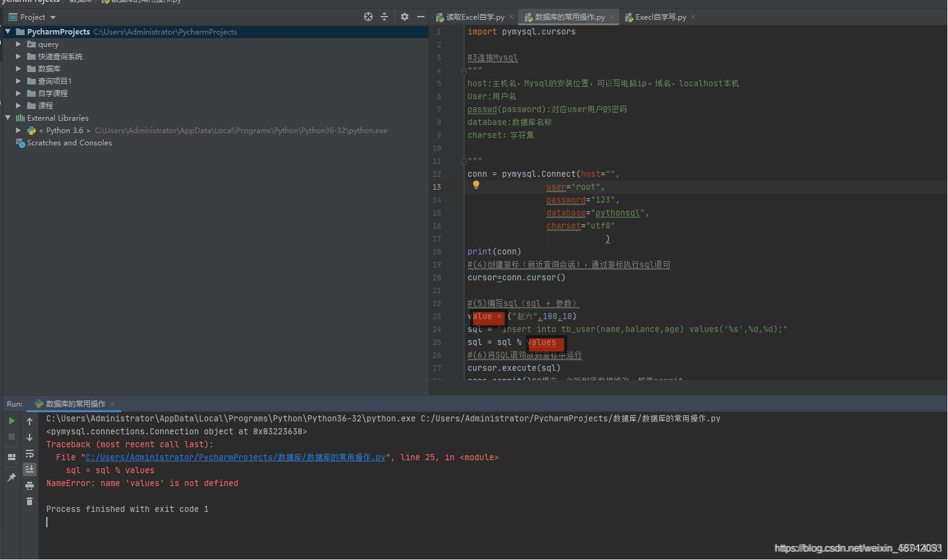
Task: Expand the 课程 folder
Action: pos(18,105)
